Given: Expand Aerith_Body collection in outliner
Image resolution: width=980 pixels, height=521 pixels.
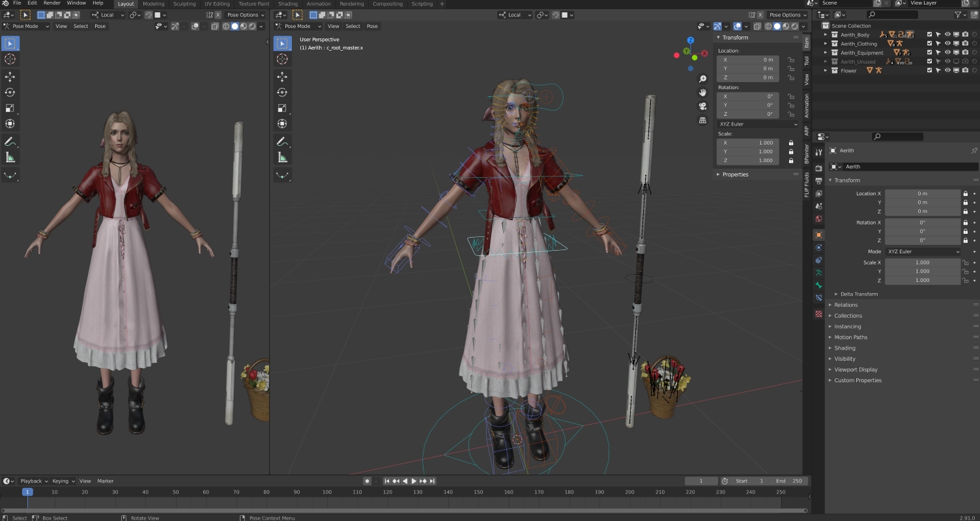Looking at the screenshot, I should point(826,35).
